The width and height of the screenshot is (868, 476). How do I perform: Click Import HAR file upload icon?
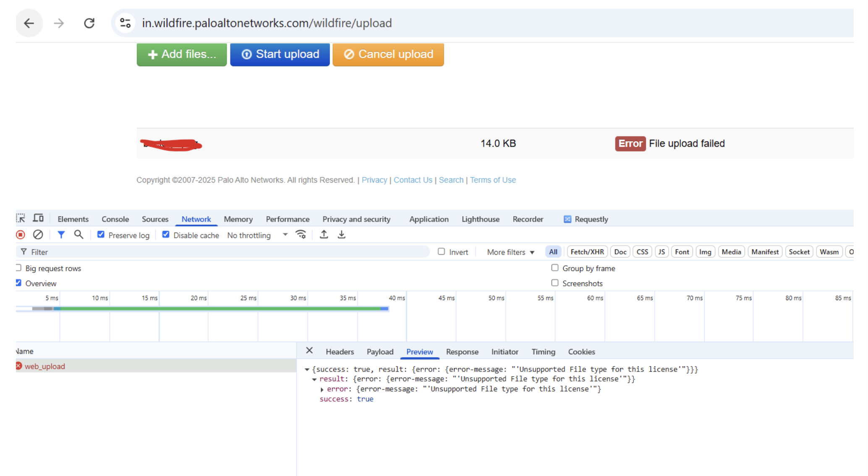pyautogui.click(x=324, y=235)
